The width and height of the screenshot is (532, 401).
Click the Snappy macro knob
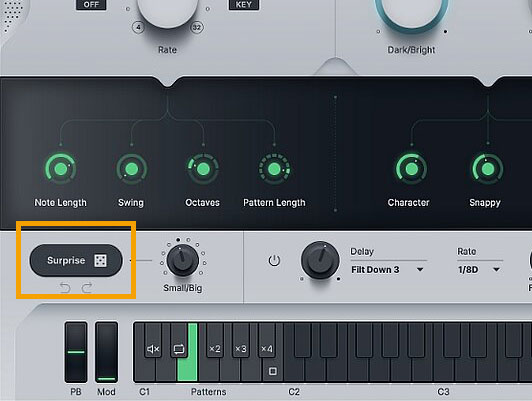(x=488, y=169)
